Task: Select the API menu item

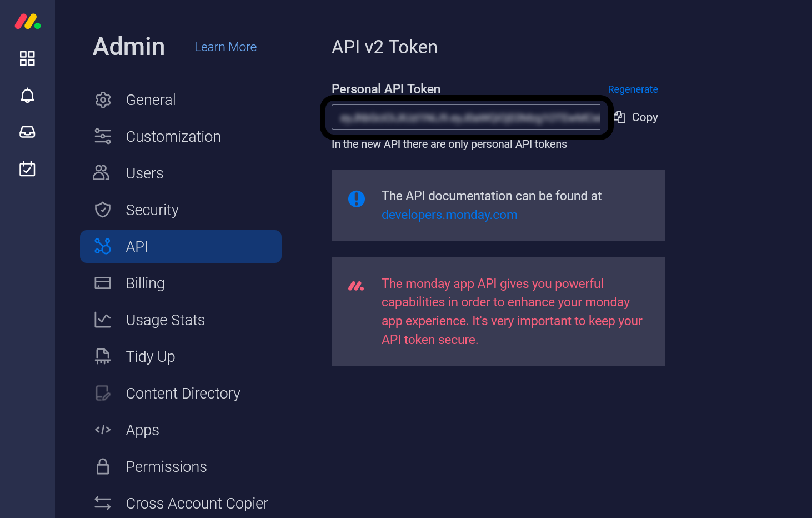Action: [181, 246]
